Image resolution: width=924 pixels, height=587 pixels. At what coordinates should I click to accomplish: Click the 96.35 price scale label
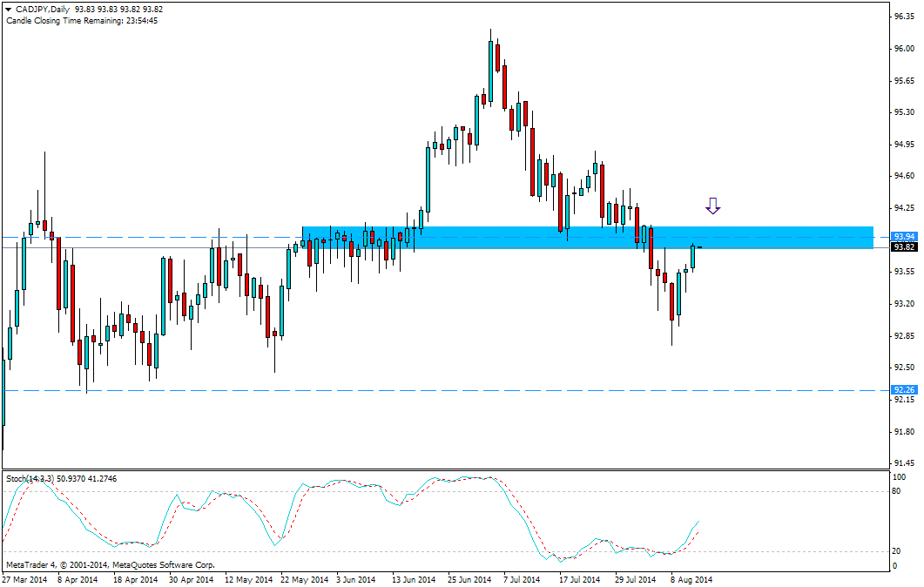(x=905, y=17)
